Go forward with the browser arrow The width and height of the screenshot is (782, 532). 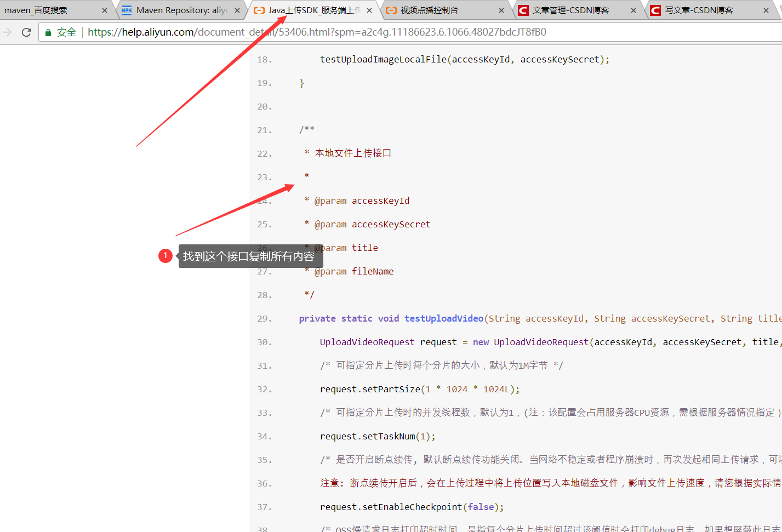[x=7, y=32]
